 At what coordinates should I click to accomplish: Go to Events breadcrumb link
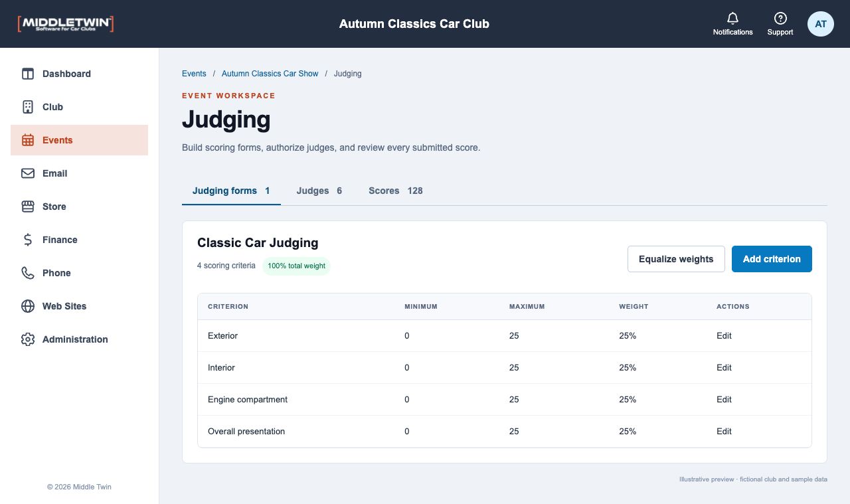pyautogui.click(x=194, y=74)
